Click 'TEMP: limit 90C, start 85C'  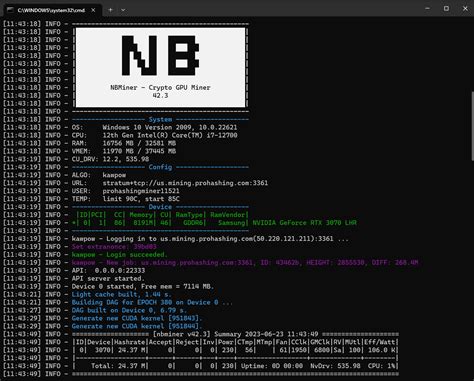pos(126,199)
